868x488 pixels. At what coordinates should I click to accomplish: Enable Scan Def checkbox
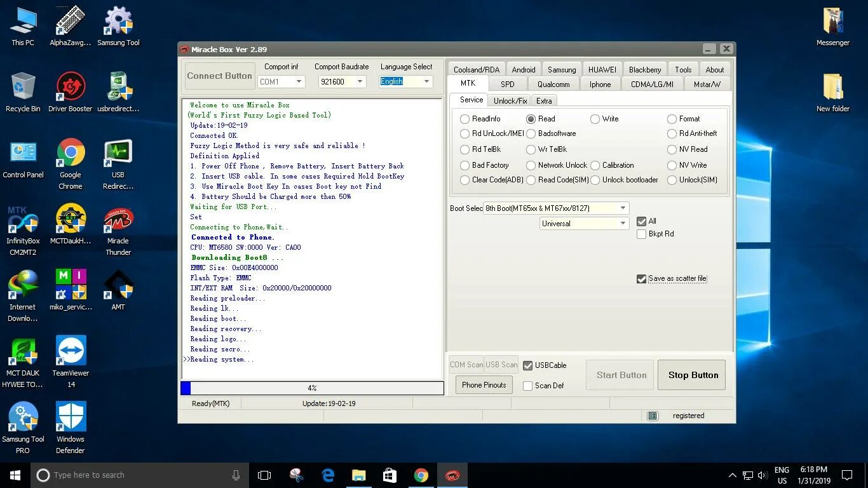(x=527, y=386)
